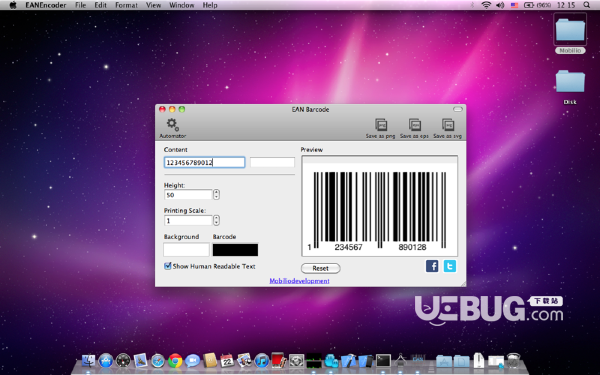Launch iTunes from the dock
Viewport: 600px width, 375px height.
[262, 360]
